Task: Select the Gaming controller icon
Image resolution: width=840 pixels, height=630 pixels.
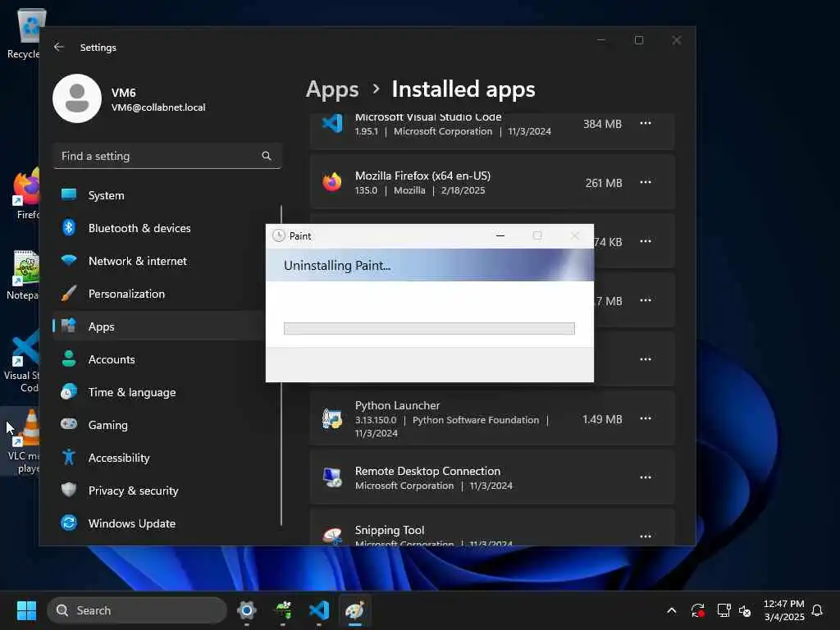Action: tap(69, 424)
